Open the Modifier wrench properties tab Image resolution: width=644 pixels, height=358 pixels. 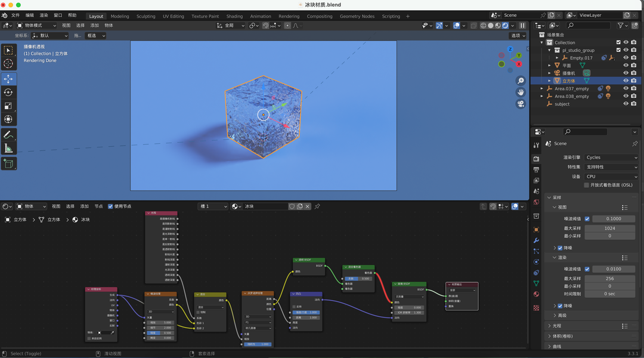click(x=536, y=240)
